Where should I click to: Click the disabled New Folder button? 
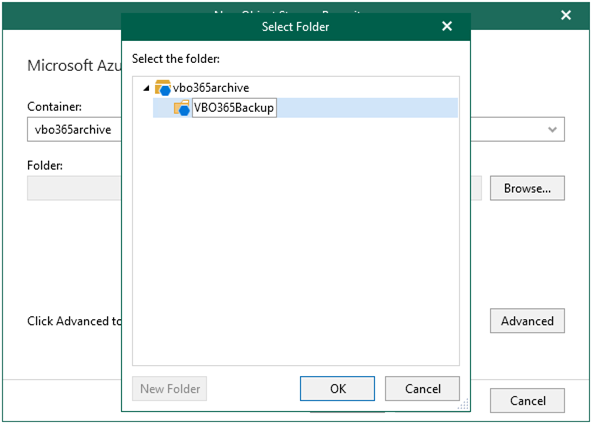(170, 388)
